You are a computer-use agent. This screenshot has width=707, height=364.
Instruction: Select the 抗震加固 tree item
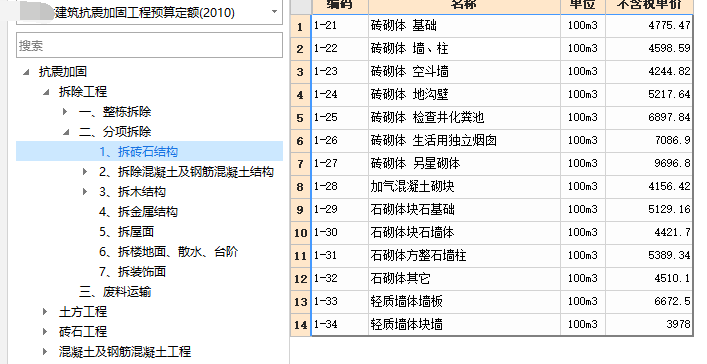coord(62,72)
